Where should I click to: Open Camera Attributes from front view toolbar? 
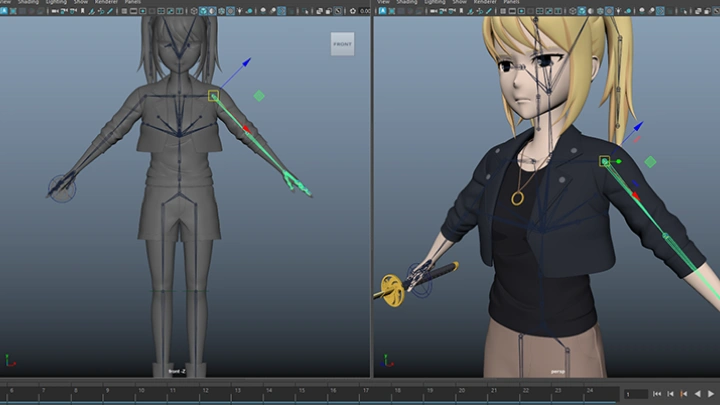point(73,11)
